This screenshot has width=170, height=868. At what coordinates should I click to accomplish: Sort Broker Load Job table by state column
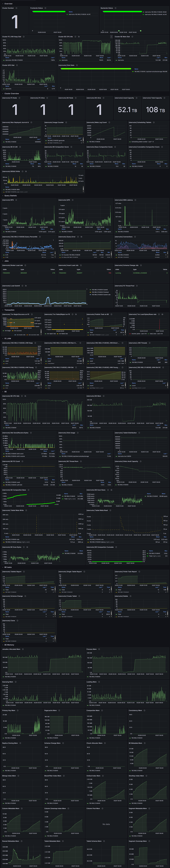5,269
